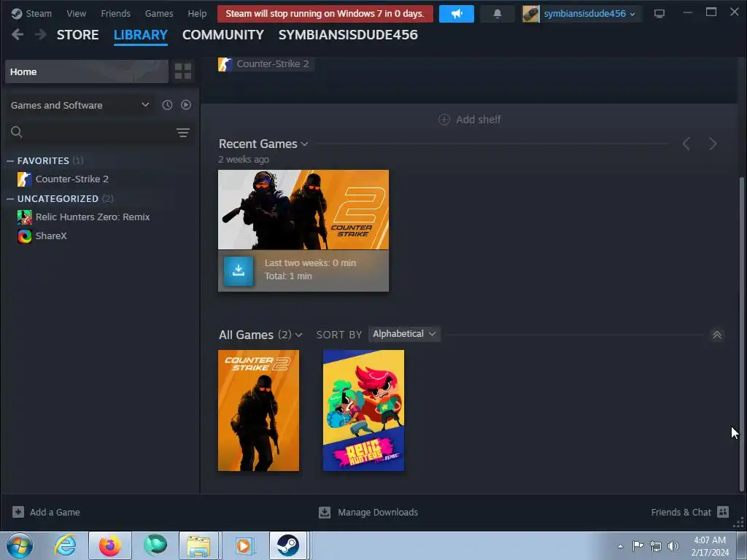Click the ShareX icon in sidebar
Viewport: 747px width, 560px height.
[x=25, y=236]
